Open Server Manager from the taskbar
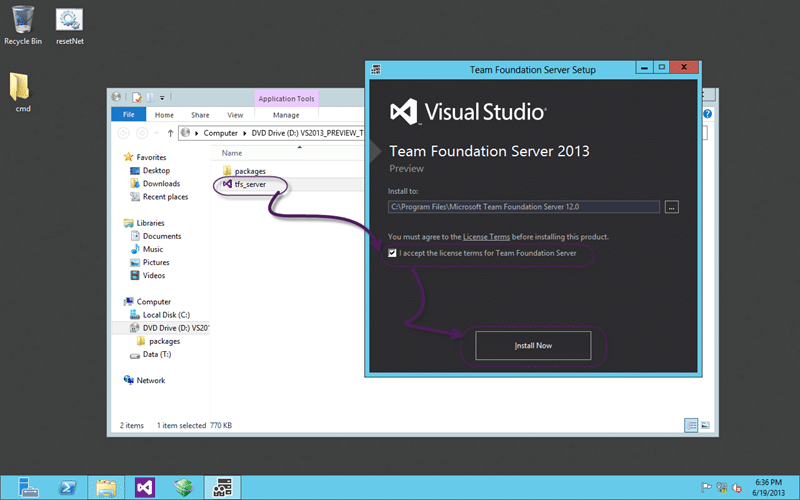 click(27, 488)
